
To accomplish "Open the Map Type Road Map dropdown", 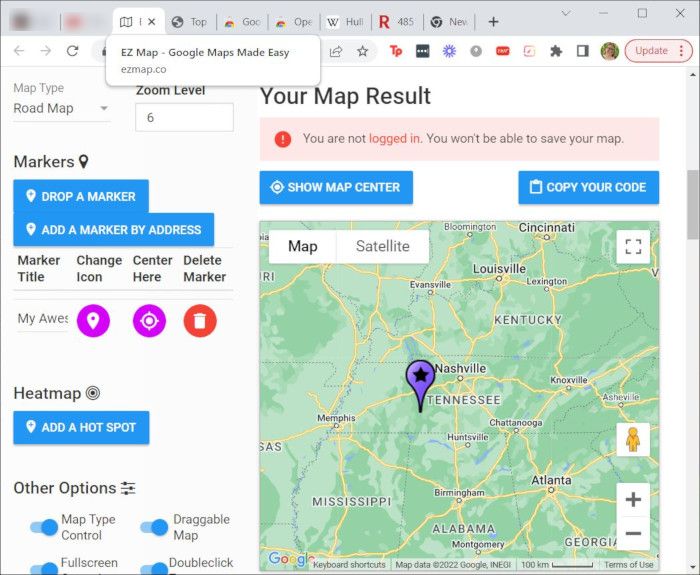I will point(61,108).
